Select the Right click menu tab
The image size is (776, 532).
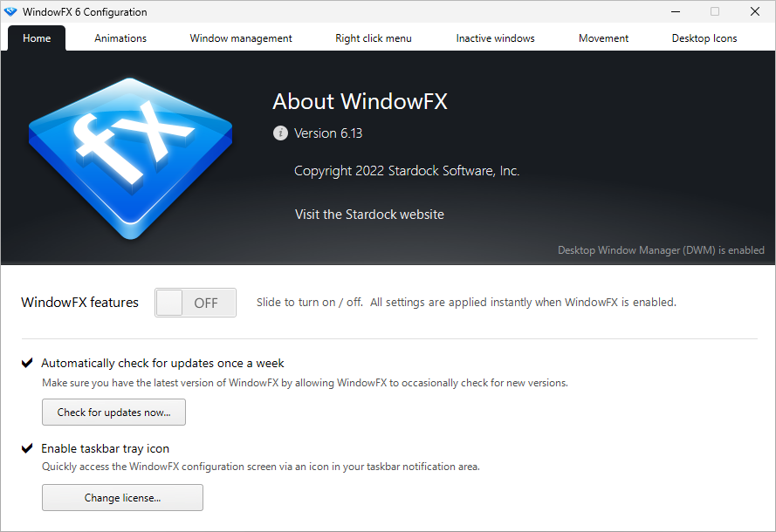[x=373, y=38]
